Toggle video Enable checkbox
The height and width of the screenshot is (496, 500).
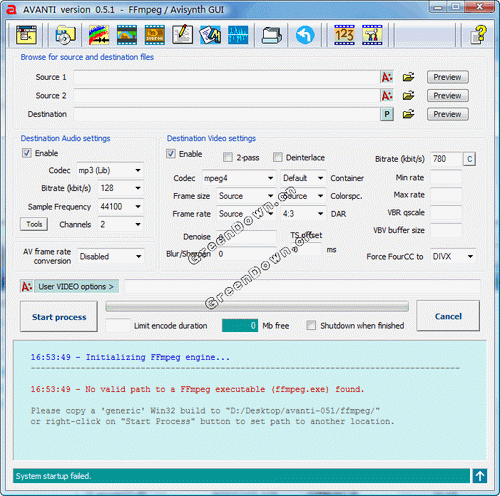[x=171, y=154]
